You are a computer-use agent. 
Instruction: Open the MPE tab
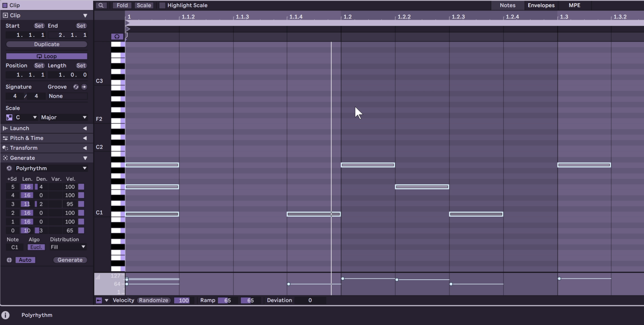click(x=574, y=5)
